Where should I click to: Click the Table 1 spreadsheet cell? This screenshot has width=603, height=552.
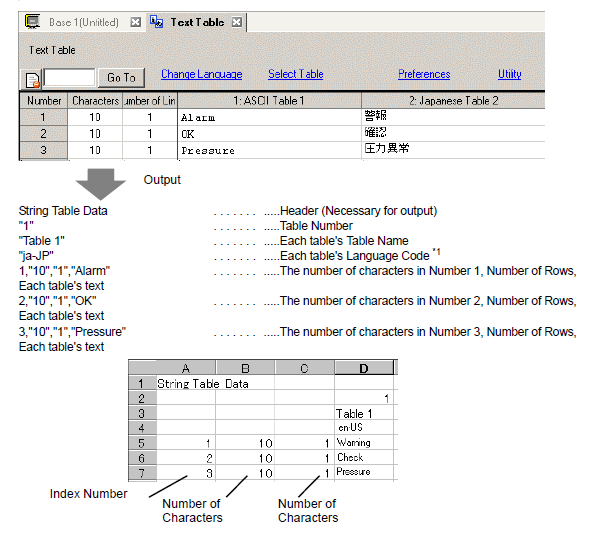pyautogui.click(x=364, y=414)
